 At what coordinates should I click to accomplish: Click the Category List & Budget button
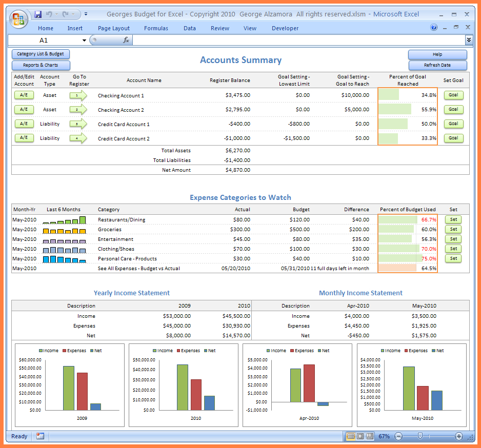[41, 54]
